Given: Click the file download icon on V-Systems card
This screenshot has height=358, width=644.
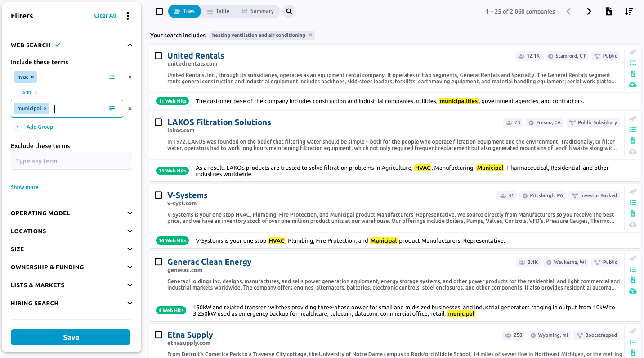Looking at the screenshot, I should point(633,213).
